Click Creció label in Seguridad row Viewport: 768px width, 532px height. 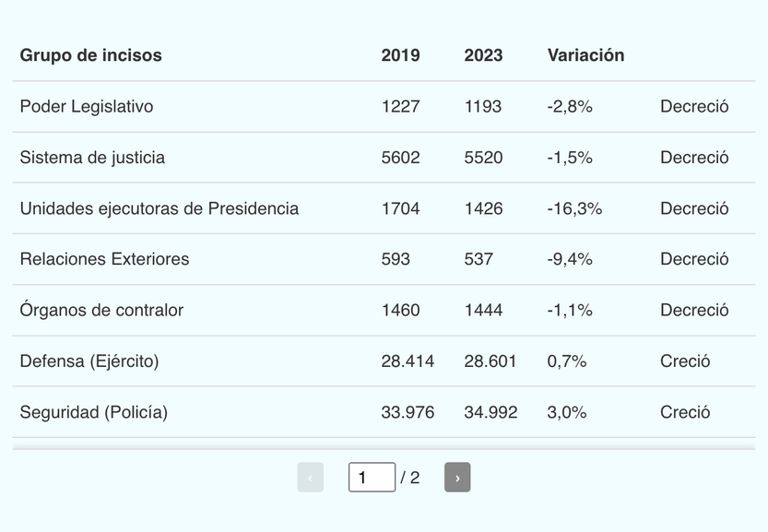(685, 412)
